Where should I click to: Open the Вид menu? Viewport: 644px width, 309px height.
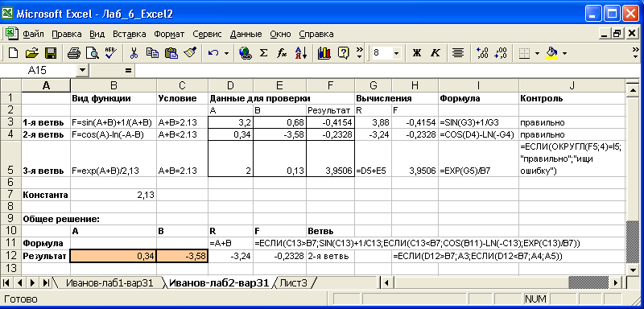(97, 34)
